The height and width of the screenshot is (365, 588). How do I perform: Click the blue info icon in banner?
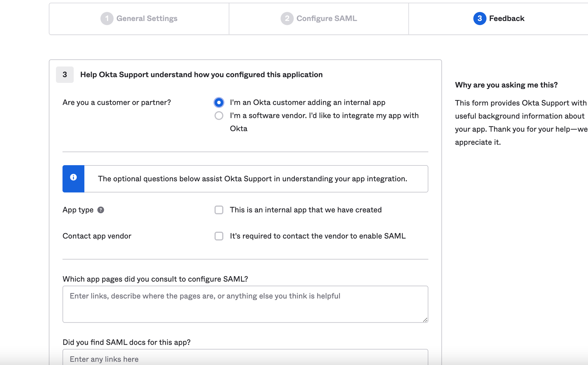point(73,177)
